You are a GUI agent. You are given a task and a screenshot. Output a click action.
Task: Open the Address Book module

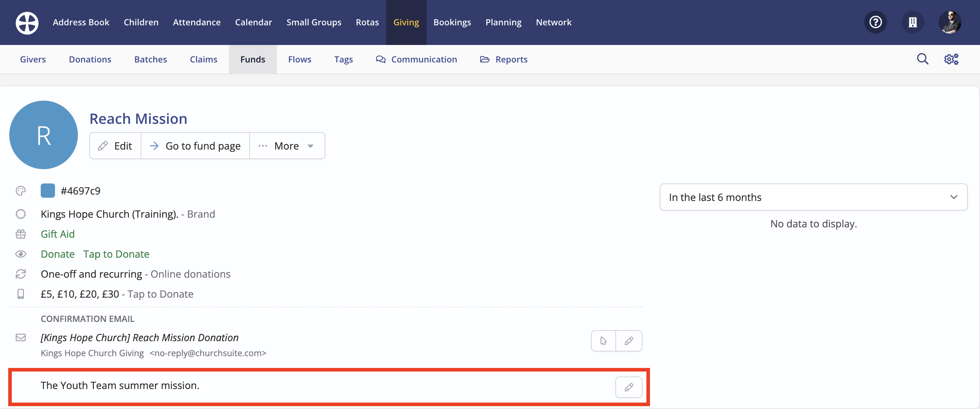[x=81, y=22]
